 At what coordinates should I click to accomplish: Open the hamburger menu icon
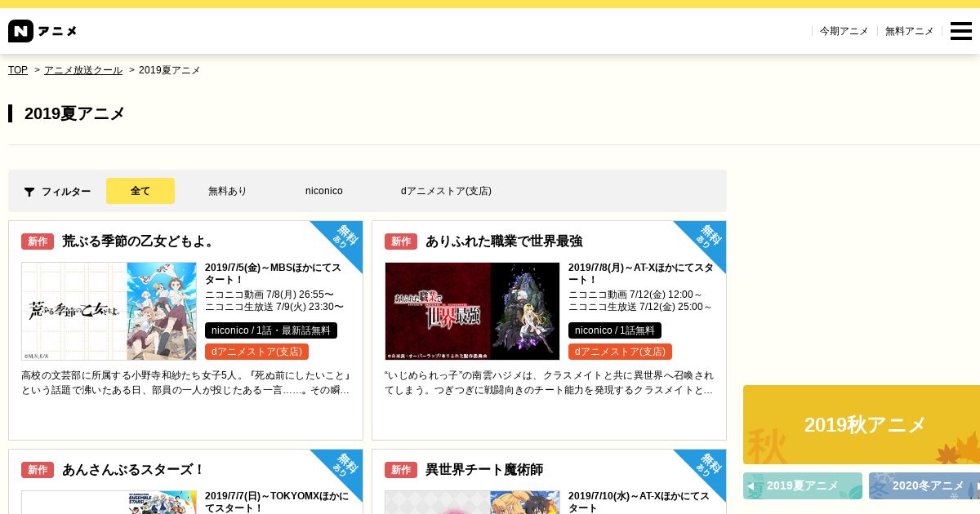(x=961, y=31)
